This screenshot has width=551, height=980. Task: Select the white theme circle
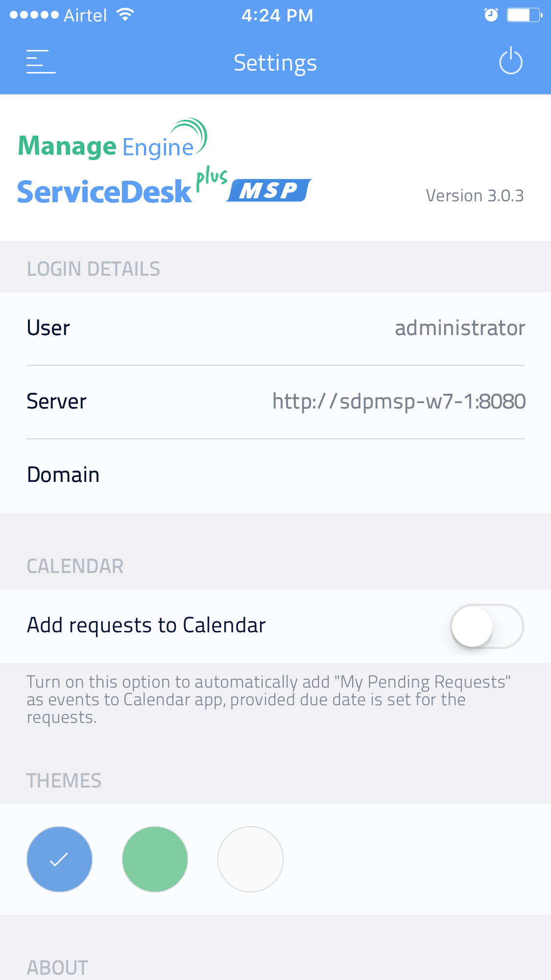250,859
